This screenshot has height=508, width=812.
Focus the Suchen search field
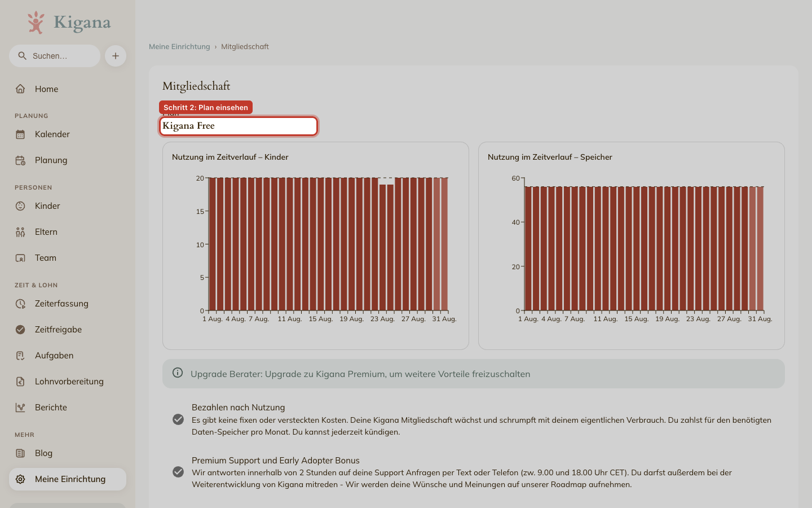click(x=55, y=56)
